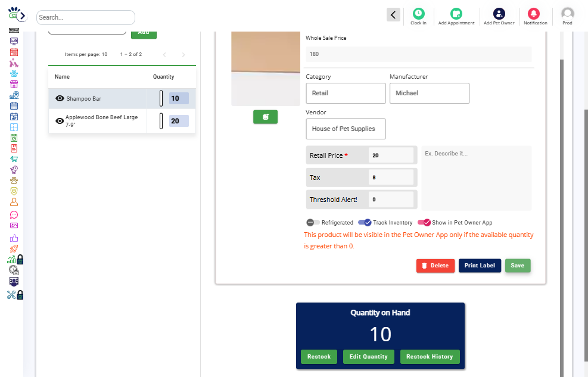This screenshot has height=377, width=588.
Task: Select the Applewood Bone Beef Large row
Action: [122, 121]
